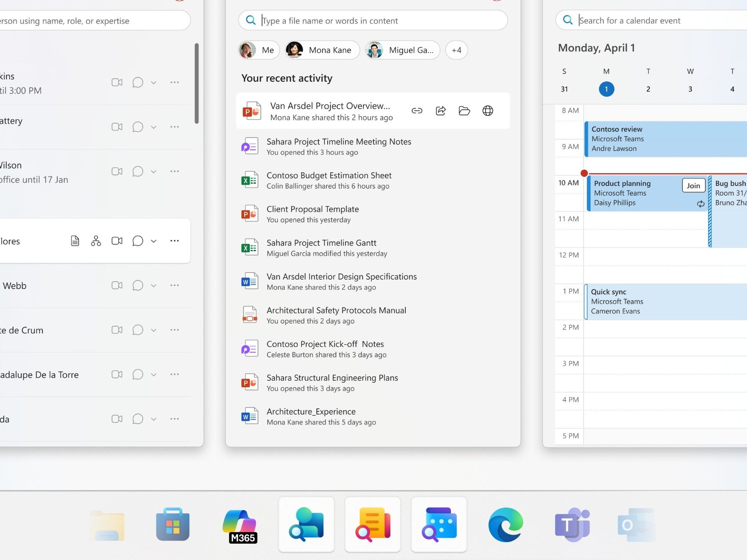Expand more contact options for Flores
The width and height of the screenshot is (747, 560).
(154, 241)
